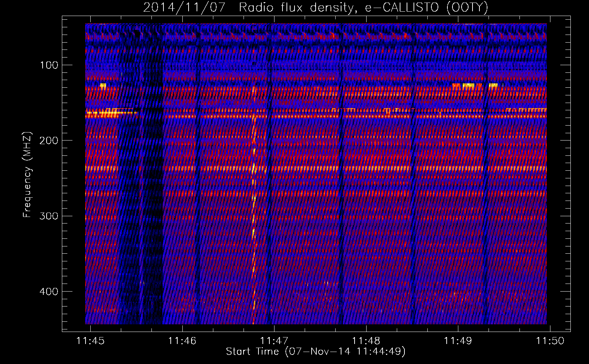
Task: Click the 11:47 time tick label
Action: pyautogui.click(x=274, y=341)
